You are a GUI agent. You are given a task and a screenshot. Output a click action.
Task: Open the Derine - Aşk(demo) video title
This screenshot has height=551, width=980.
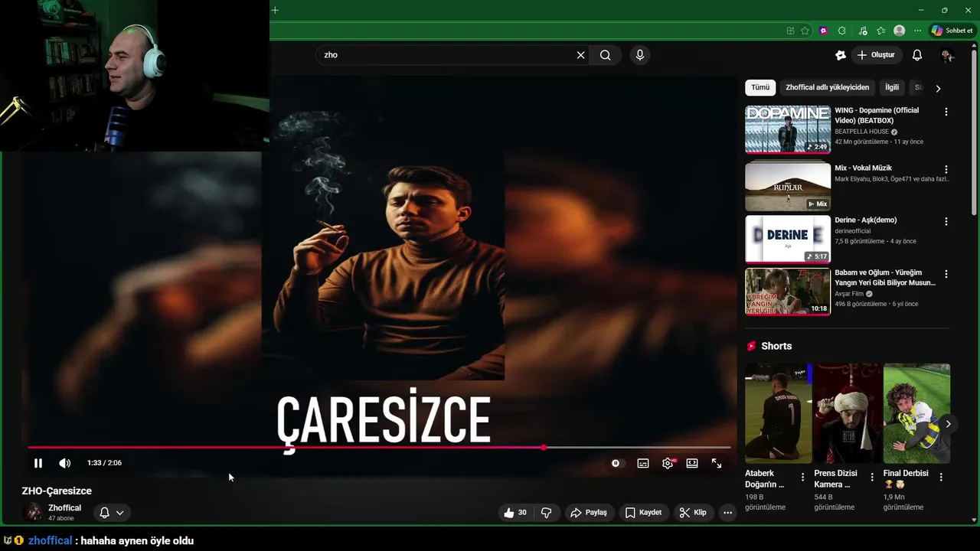pyautogui.click(x=866, y=220)
